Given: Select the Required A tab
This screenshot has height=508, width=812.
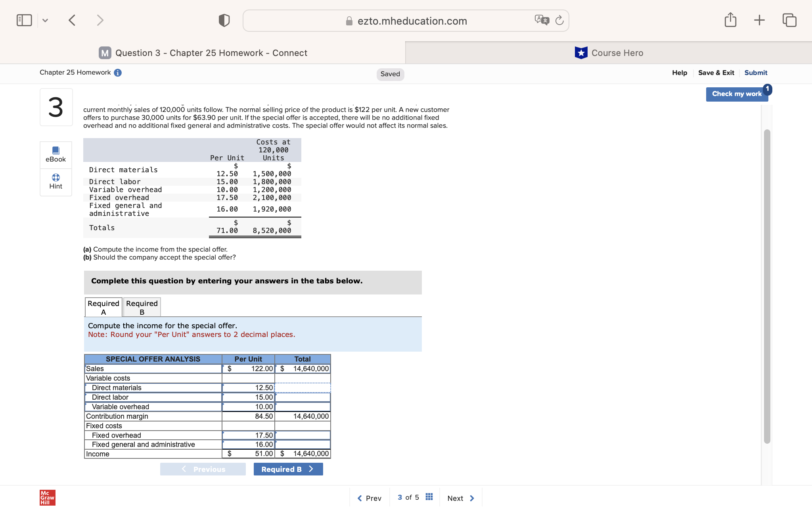Looking at the screenshot, I should coord(103,307).
